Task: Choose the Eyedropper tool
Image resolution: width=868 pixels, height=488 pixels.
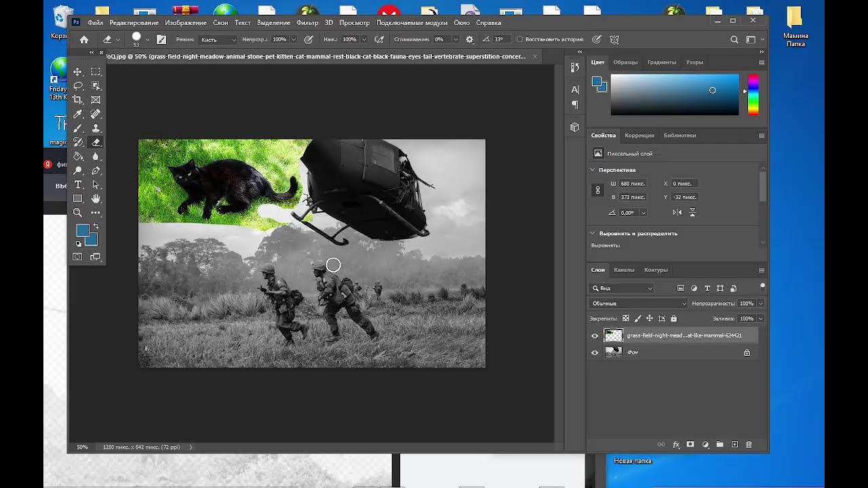Action: (78, 114)
